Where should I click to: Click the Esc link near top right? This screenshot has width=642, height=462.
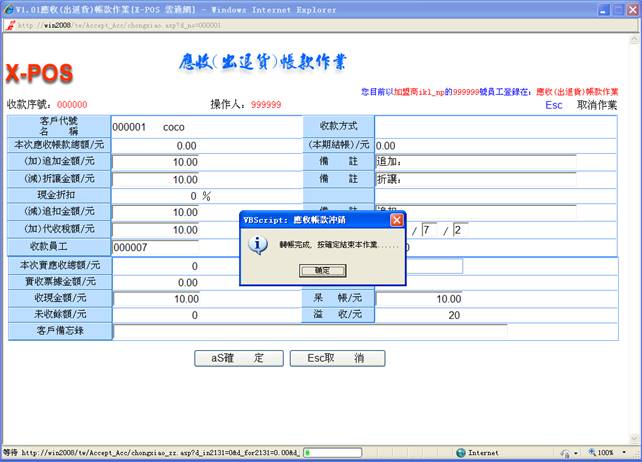point(554,104)
